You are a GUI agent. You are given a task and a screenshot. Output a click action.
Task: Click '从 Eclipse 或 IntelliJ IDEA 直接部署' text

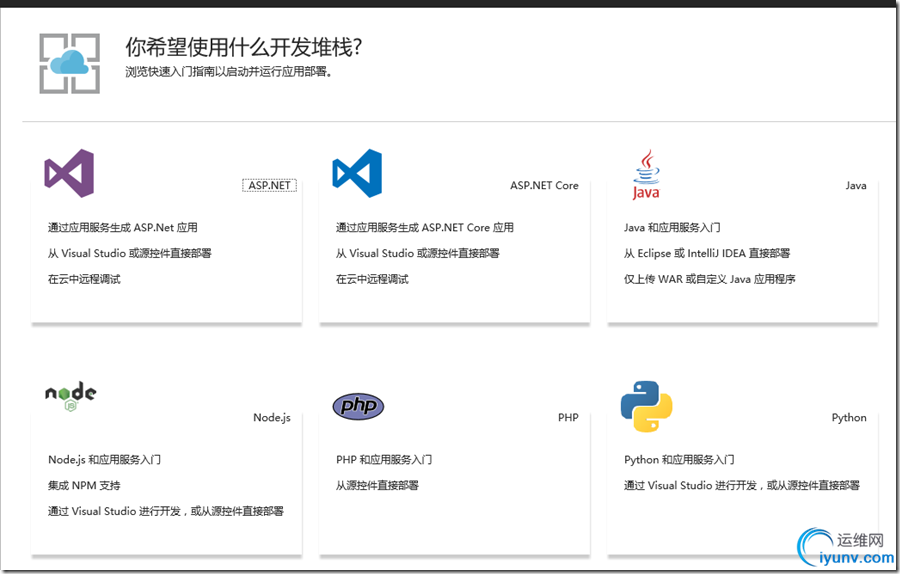707,253
